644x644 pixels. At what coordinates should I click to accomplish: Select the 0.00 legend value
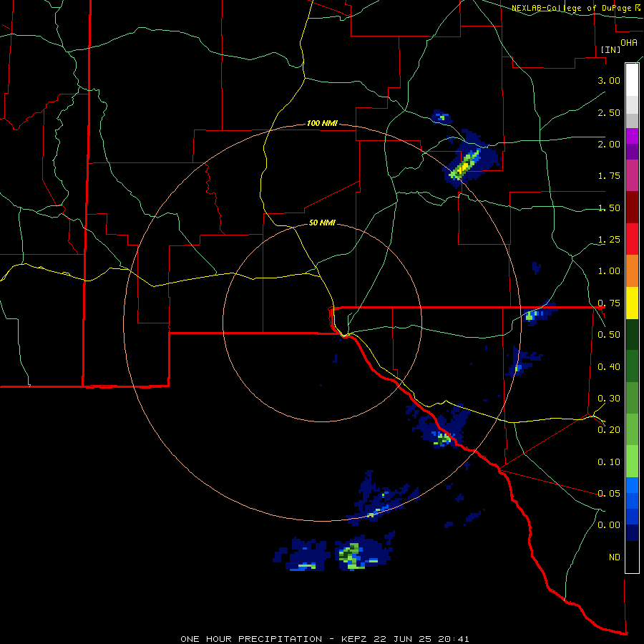click(x=609, y=525)
